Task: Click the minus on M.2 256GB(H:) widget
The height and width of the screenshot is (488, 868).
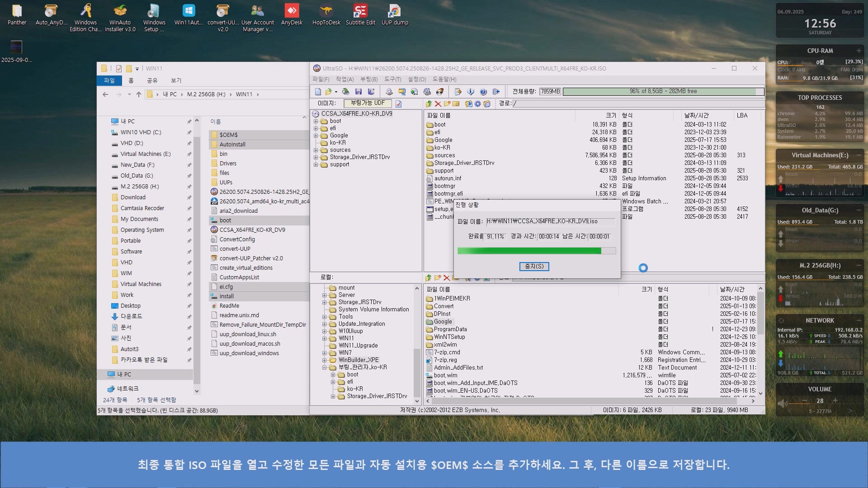Action: [x=859, y=265]
